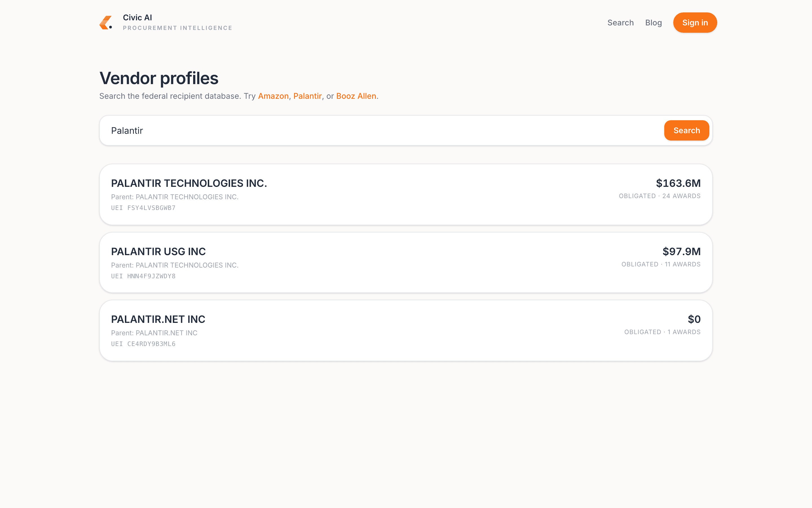The height and width of the screenshot is (508, 812).
Task: Try the Amazon example link
Action: pos(273,96)
